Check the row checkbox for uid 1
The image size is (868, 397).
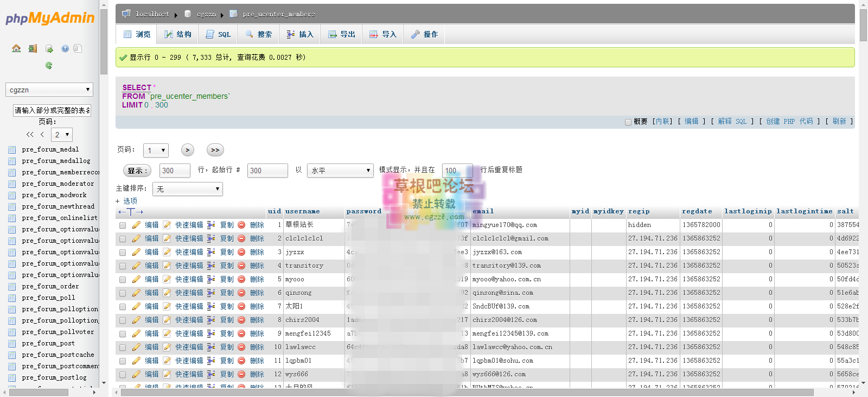tap(123, 225)
